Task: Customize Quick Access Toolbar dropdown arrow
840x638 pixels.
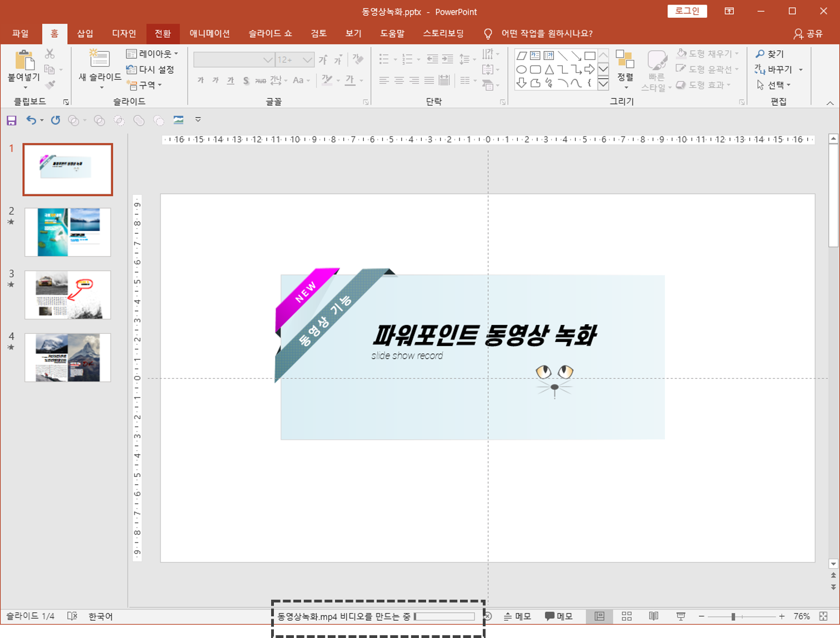Action: [198, 120]
